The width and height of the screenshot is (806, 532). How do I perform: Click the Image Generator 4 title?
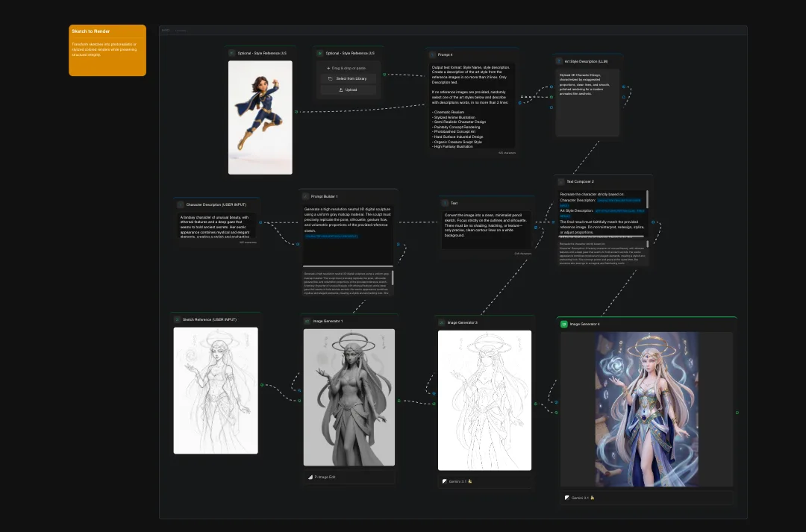(x=584, y=325)
